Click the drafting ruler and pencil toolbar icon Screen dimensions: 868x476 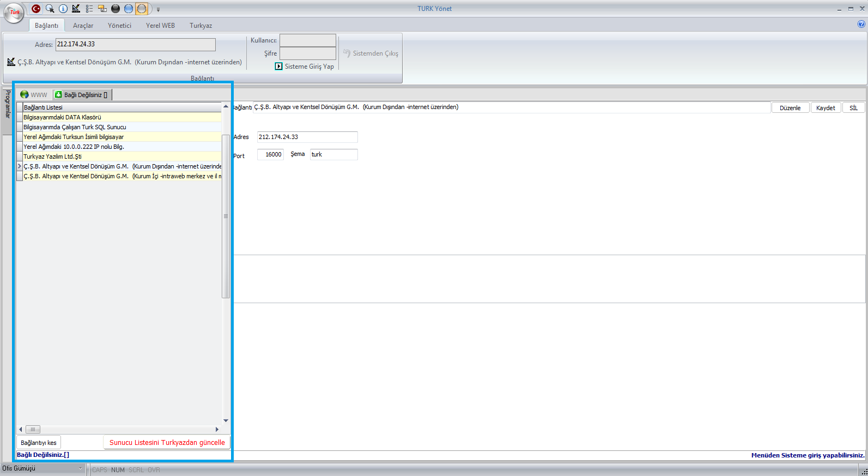76,9
